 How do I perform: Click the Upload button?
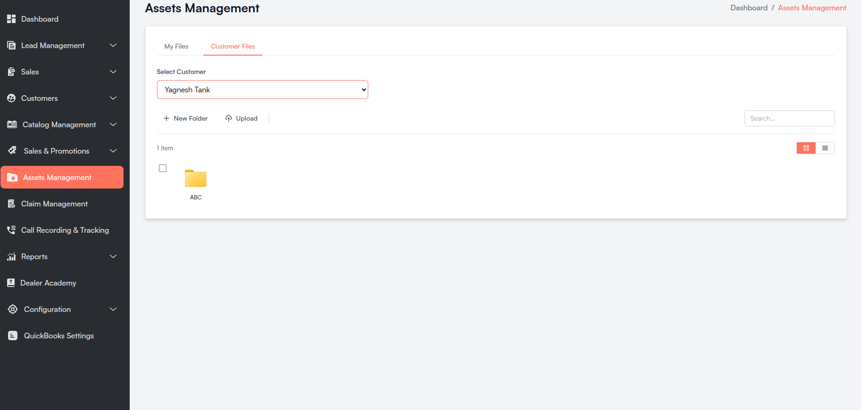point(241,118)
